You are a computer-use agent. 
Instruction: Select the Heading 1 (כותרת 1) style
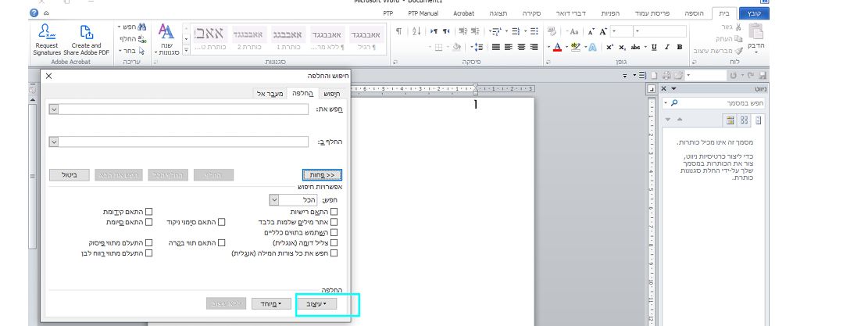288,39
